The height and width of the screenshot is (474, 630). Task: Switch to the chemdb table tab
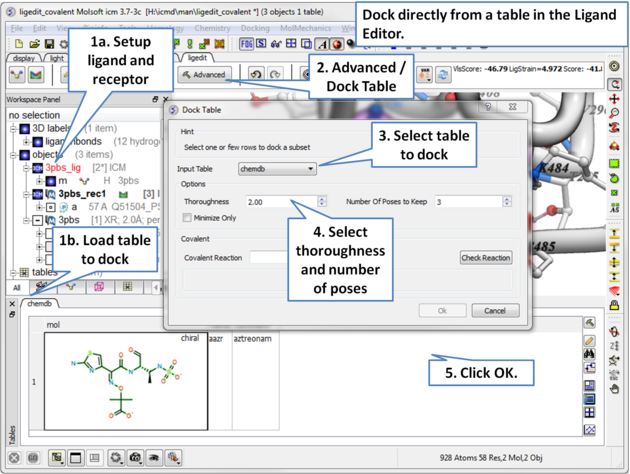[x=39, y=303]
